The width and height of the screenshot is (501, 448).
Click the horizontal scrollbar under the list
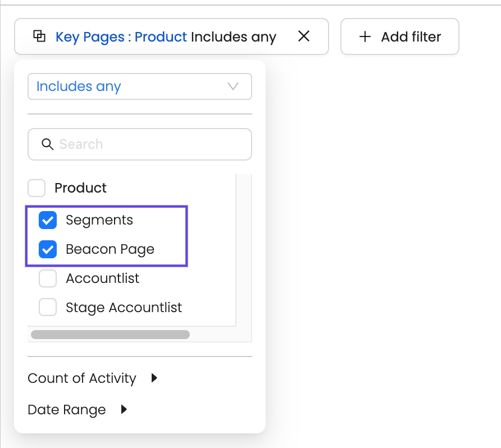[110, 335]
